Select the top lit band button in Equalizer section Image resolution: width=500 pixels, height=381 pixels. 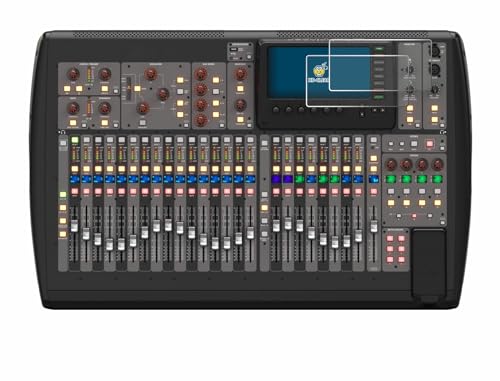click(180, 80)
